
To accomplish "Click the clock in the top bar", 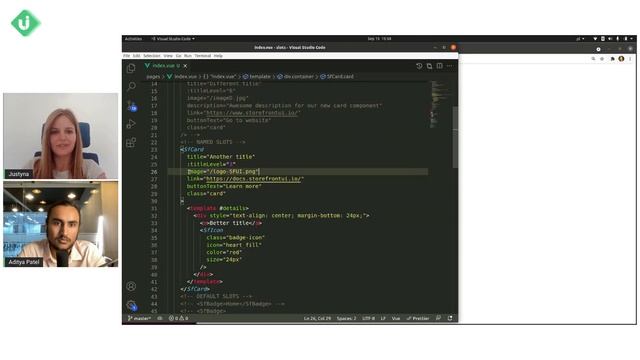I will tap(379, 39).
